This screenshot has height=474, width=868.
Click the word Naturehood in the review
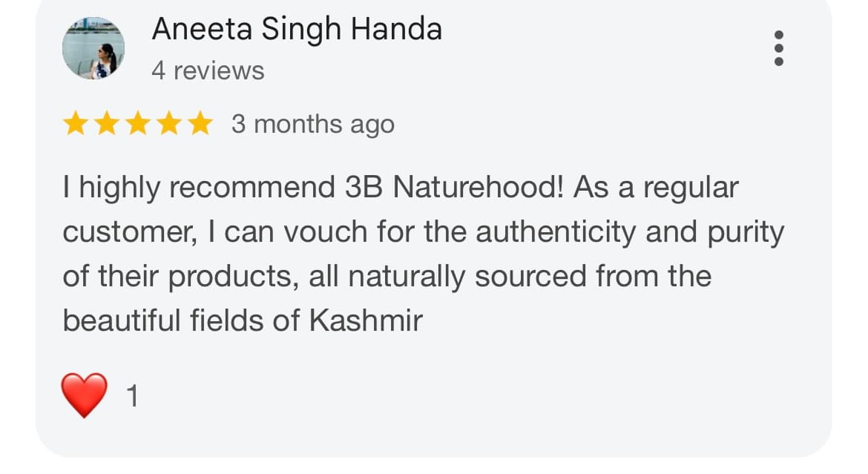point(456,187)
